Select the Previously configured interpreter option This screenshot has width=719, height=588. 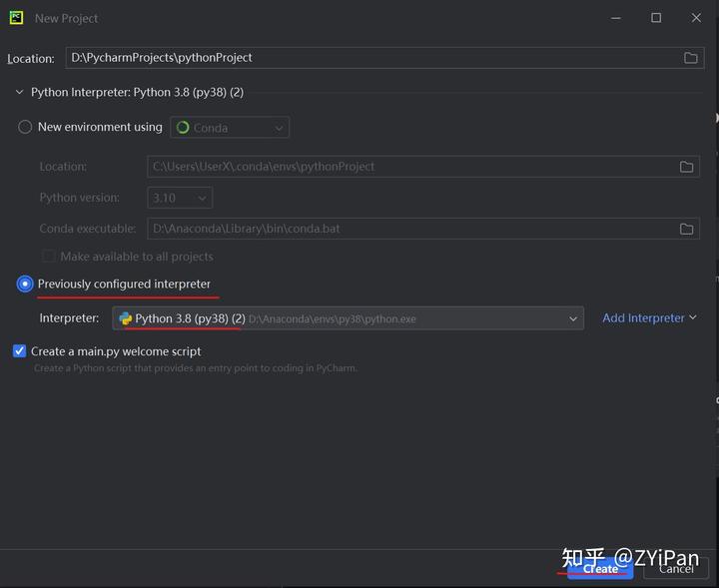click(x=25, y=285)
